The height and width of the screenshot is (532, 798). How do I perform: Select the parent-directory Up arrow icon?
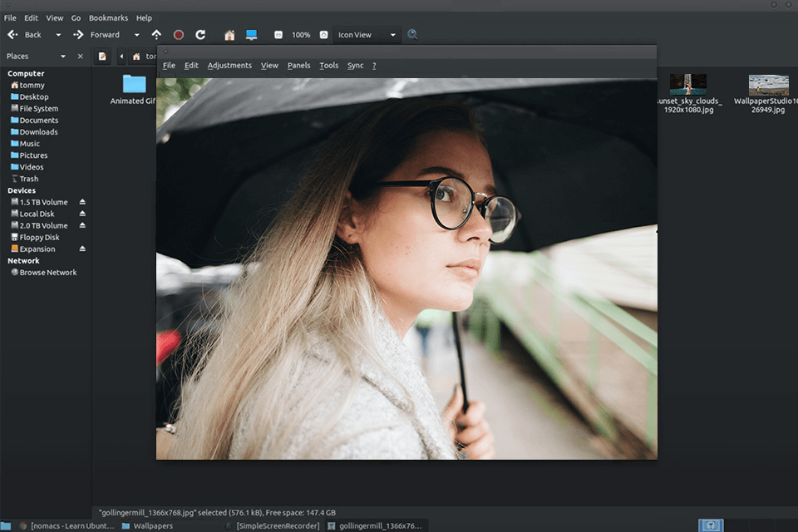[157, 35]
